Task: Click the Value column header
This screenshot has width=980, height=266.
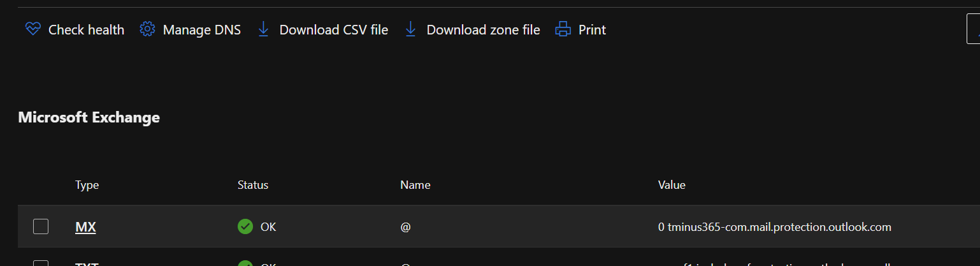Action: (672, 185)
